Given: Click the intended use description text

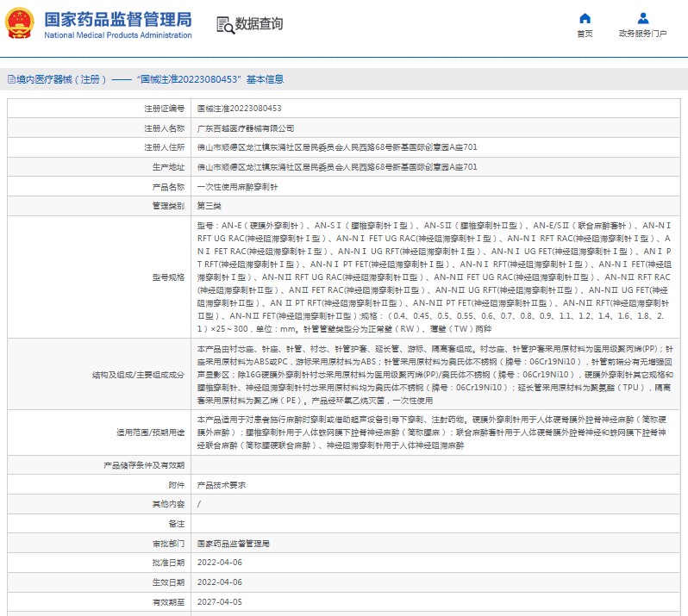Looking at the screenshot, I should point(432,432).
